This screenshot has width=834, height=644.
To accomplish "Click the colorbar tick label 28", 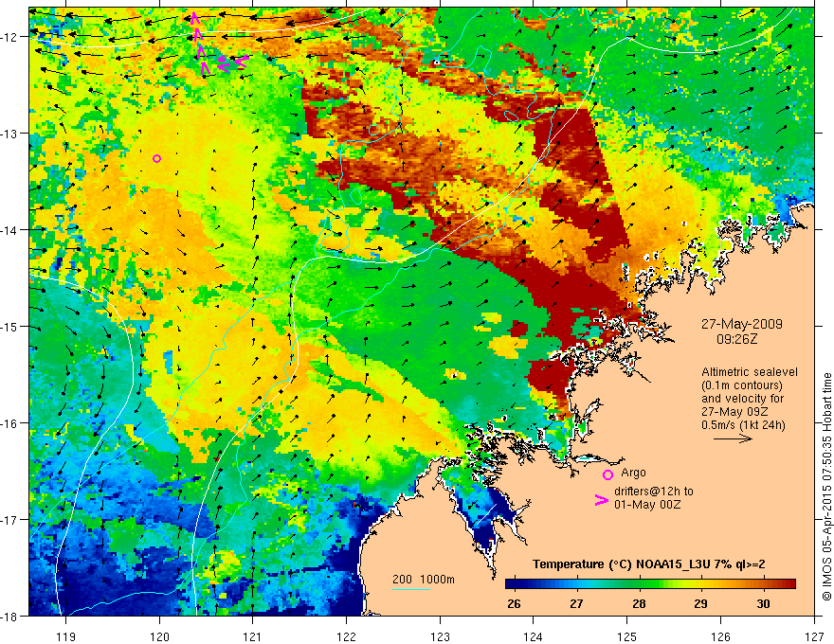I will coord(639,603).
